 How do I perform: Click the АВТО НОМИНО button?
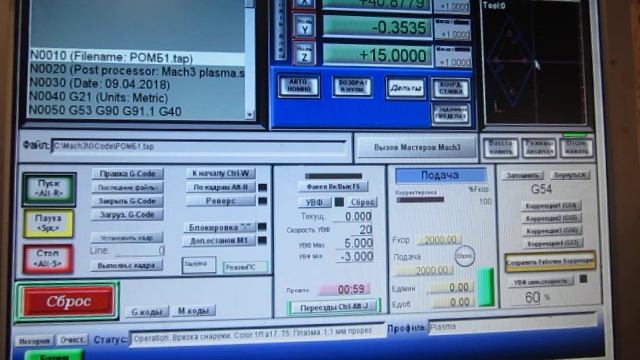(299, 87)
